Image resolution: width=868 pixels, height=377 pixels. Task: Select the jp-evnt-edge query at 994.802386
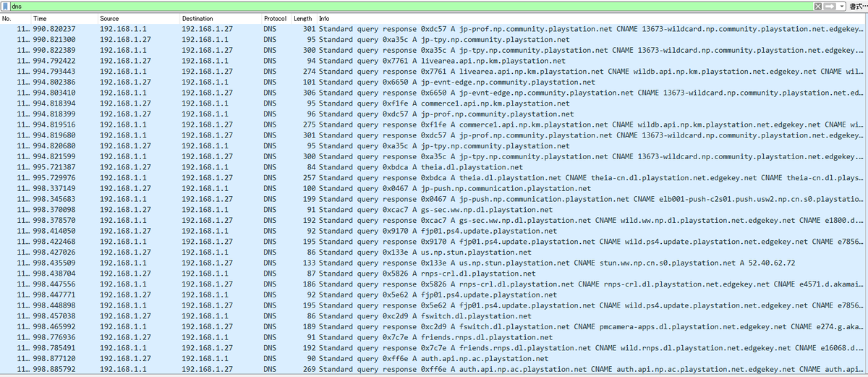[x=431, y=82]
